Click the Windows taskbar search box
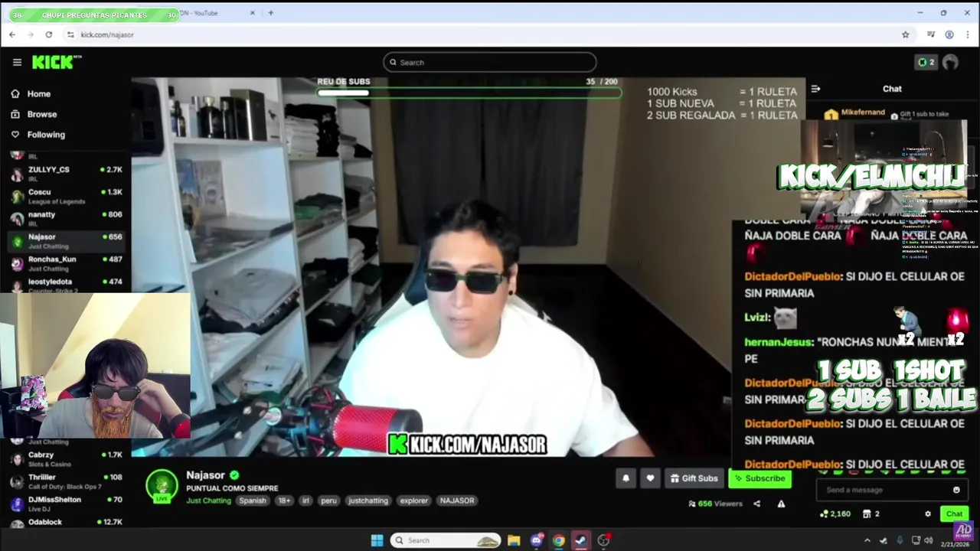980x551 pixels. (x=446, y=540)
